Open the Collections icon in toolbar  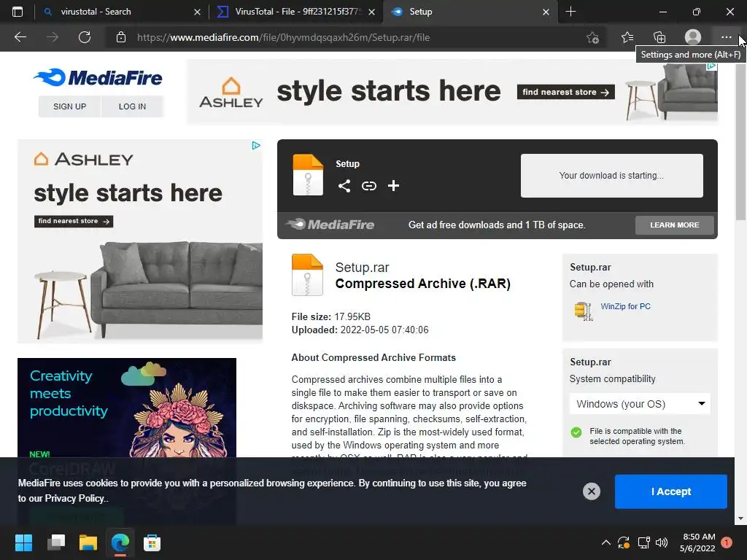click(x=659, y=37)
